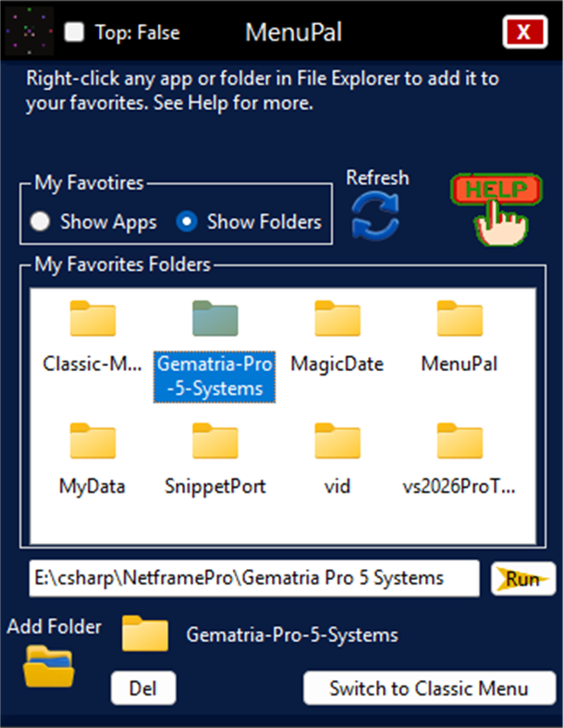Image resolution: width=563 pixels, height=728 pixels.
Task: Click the highlighted Gematria-Pro-5-Systems label
Action: [214, 376]
